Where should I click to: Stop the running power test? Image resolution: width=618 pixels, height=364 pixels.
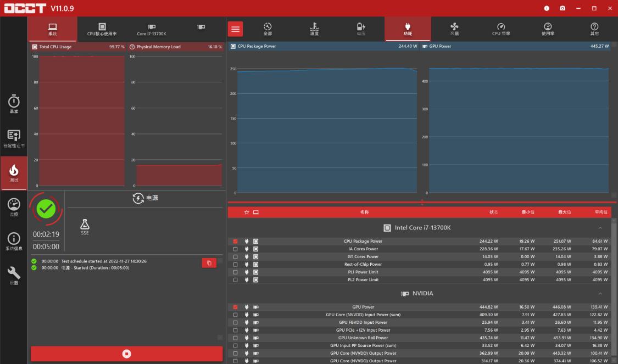coord(127,354)
